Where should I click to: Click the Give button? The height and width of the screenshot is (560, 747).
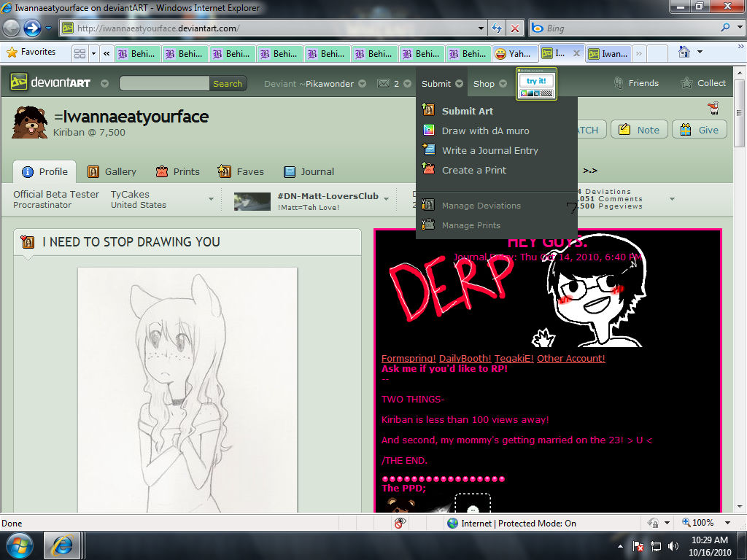click(700, 130)
